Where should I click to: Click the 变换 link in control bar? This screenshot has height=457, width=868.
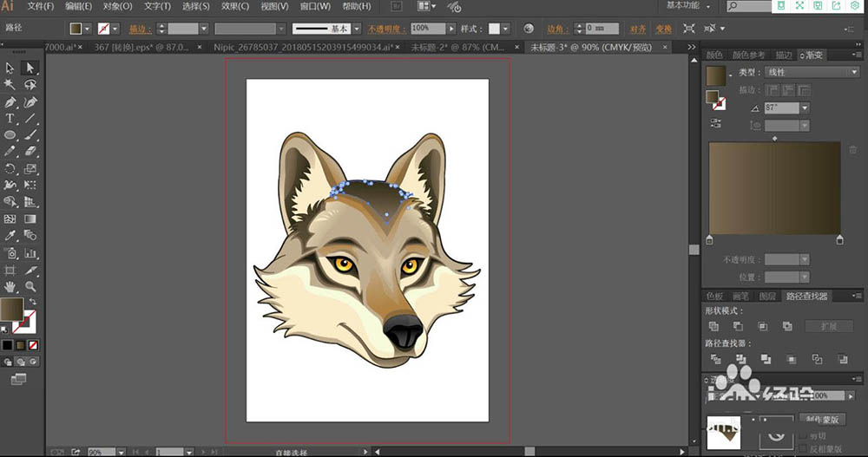pos(663,28)
